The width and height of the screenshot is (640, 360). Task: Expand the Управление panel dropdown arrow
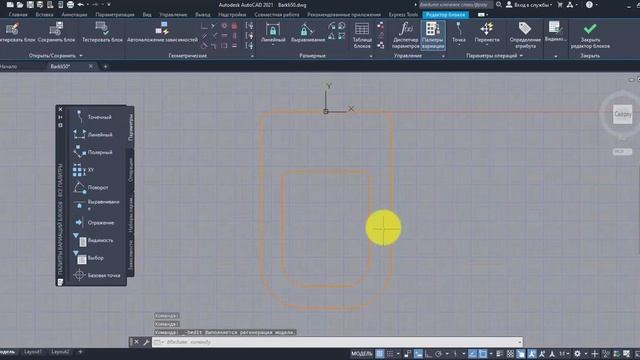click(443, 56)
